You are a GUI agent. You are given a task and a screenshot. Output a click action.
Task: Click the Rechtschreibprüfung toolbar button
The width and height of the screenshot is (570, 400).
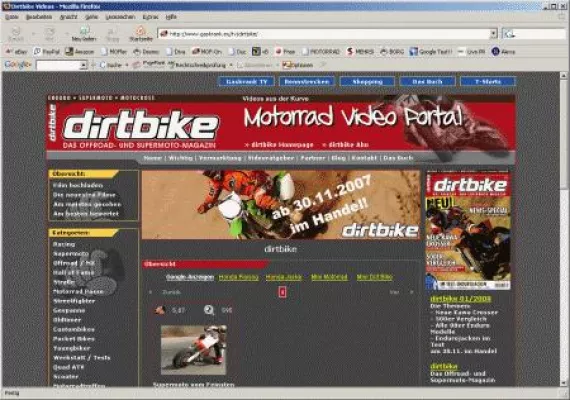(197, 65)
